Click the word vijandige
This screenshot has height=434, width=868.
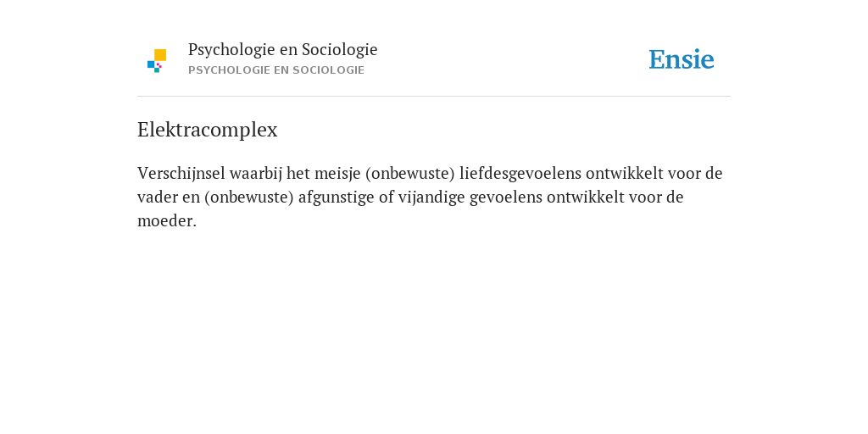(431, 197)
